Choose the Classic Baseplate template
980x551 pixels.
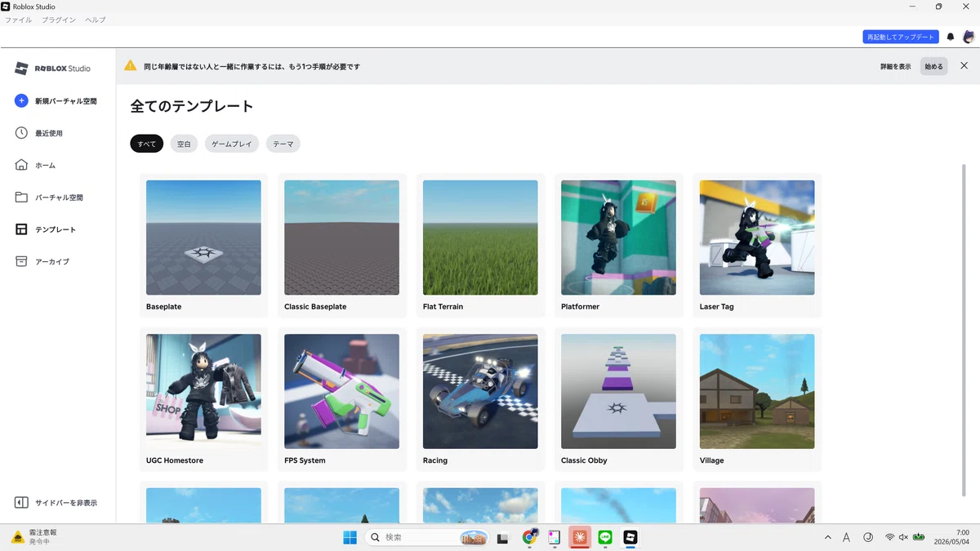point(341,245)
